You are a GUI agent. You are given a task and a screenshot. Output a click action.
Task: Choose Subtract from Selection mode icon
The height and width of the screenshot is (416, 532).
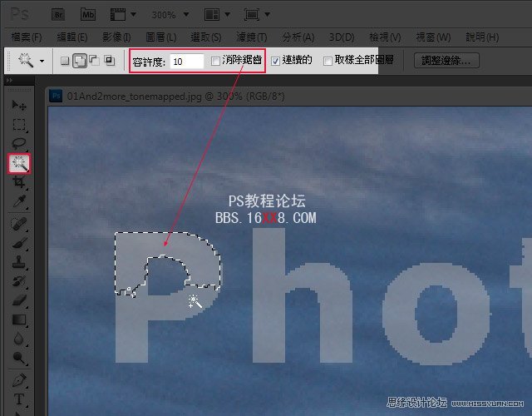pyautogui.click(x=94, y=61)
